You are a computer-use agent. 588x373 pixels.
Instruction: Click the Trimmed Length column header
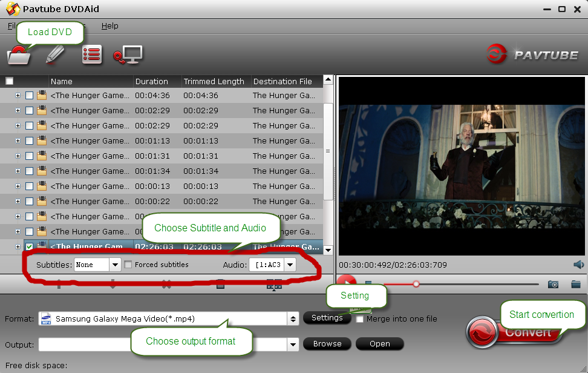click(217, 81)
